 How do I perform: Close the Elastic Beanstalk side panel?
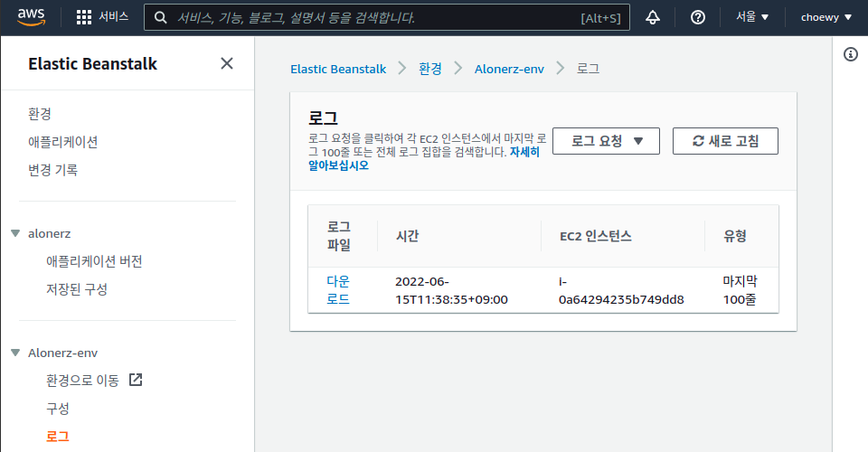pos(226,63)
